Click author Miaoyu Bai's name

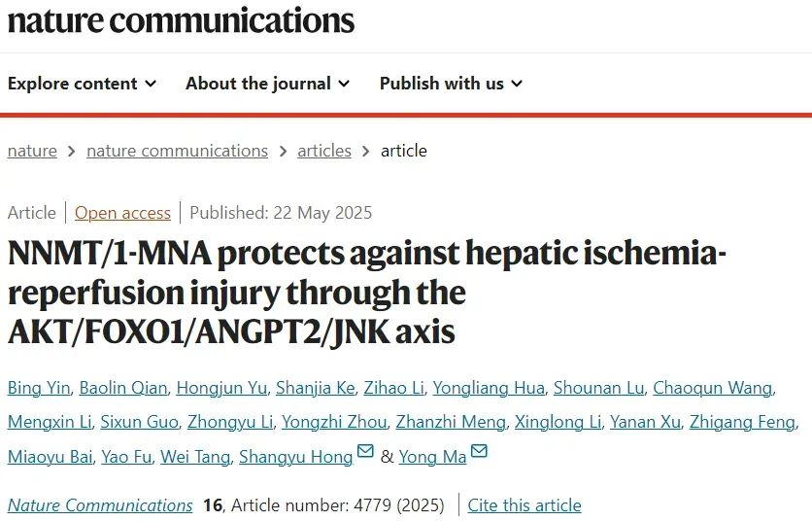50,456
